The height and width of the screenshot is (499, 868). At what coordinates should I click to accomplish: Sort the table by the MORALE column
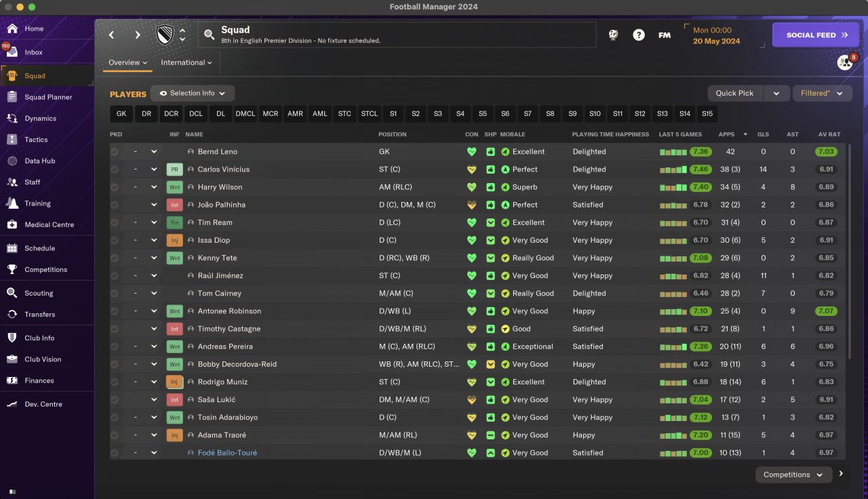pos(513,134)
